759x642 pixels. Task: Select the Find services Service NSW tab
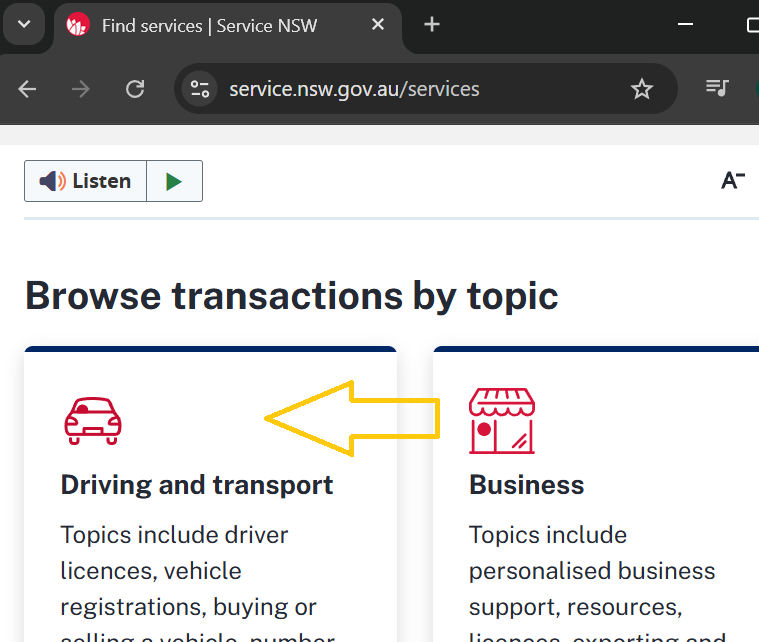[209, 25]
